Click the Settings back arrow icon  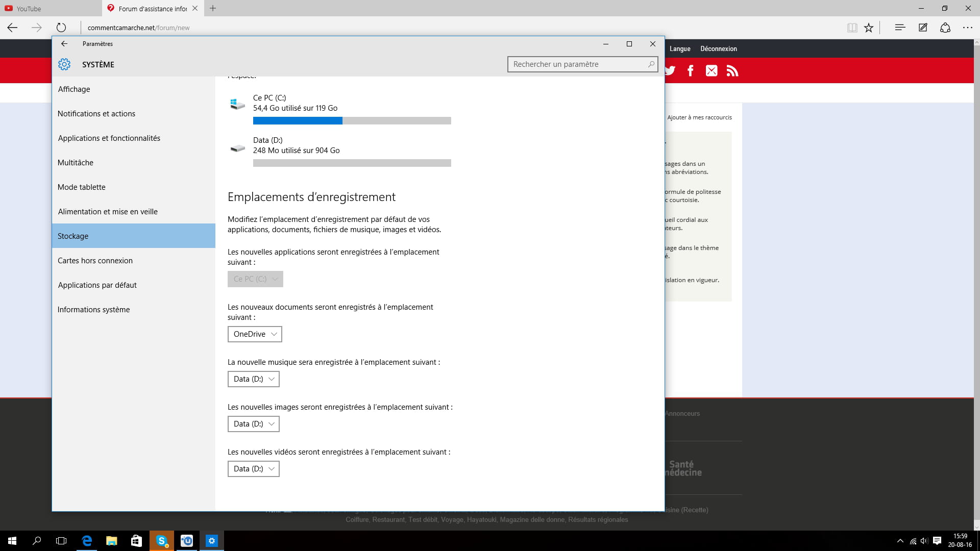(x=64, y=44)
